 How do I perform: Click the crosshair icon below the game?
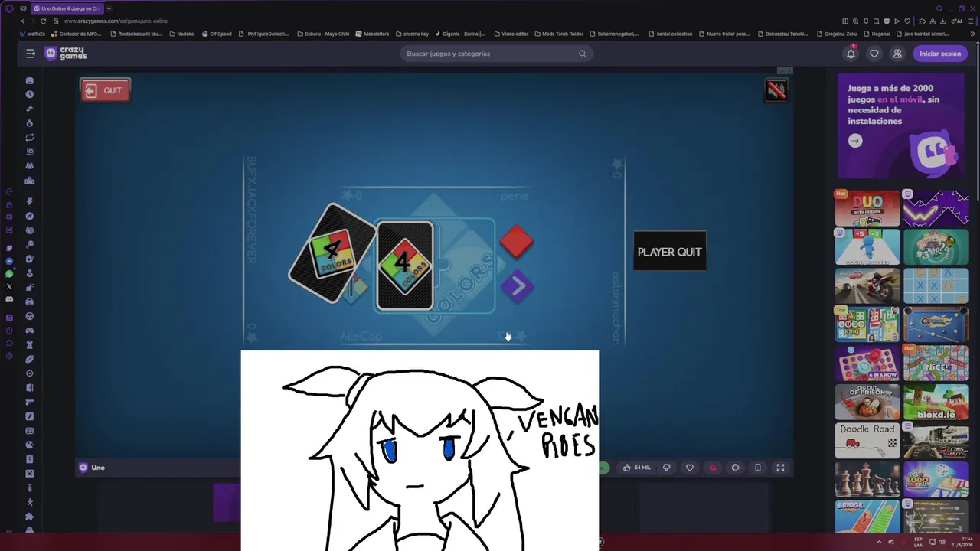(735, 468)
